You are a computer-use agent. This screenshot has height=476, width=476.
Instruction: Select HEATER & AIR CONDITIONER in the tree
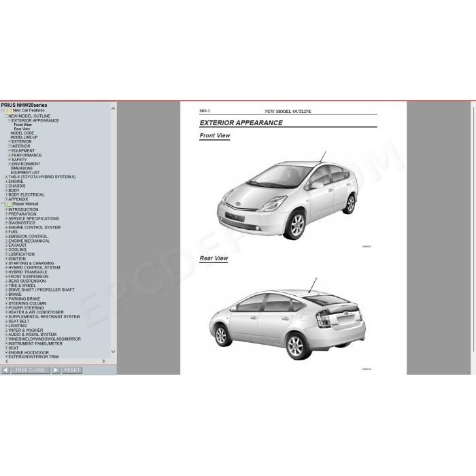pos(36,312)
